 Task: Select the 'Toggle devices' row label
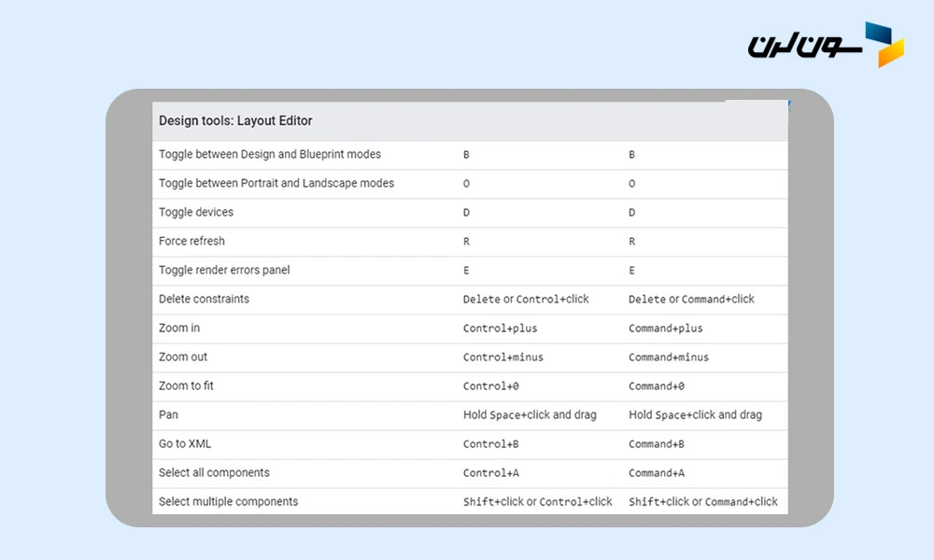(x=196, y=212)
